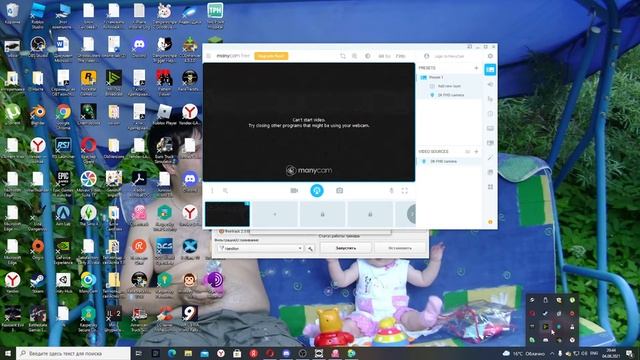Screen dimensions: 640x360
Task: Open the three-dots menu under the preview
Action: [212, 191]
